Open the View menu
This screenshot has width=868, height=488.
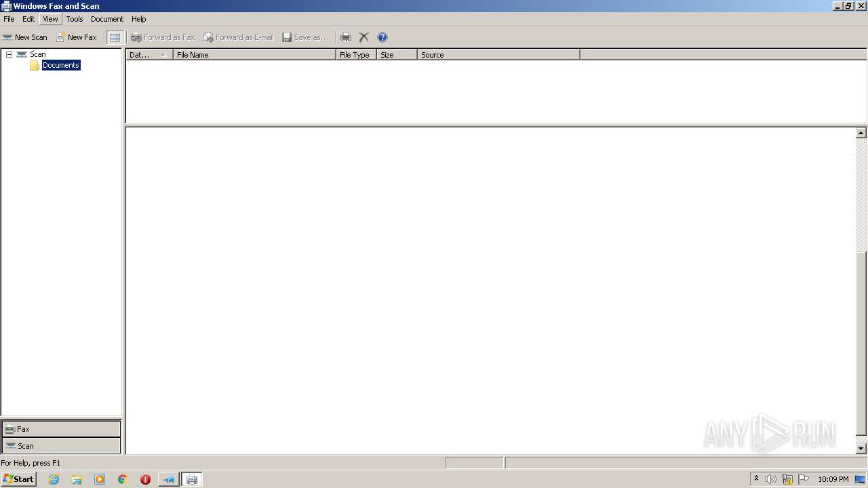[x=50, y=19]
